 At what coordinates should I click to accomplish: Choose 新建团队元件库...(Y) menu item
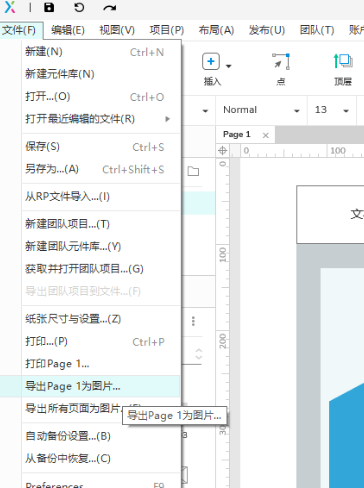click(101, 246)
